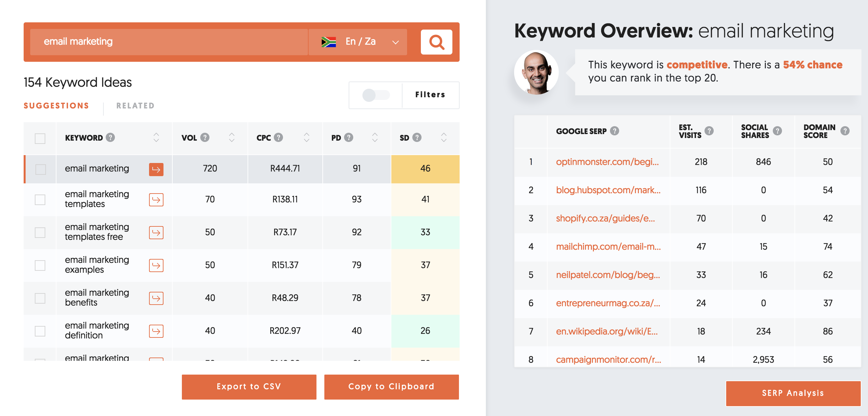The image size is (868, 416).
Task: Click domain score value 86
Action: (x=828, y=331)
